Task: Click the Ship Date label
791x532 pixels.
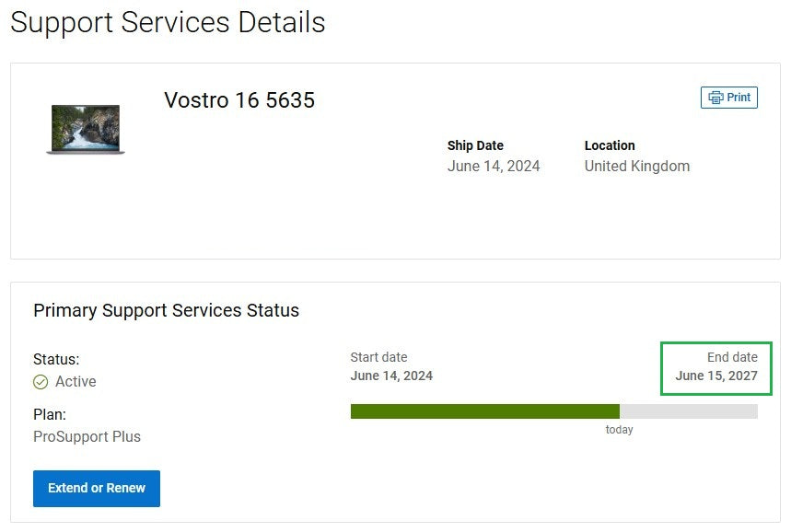Action: [x=475, y=145]
